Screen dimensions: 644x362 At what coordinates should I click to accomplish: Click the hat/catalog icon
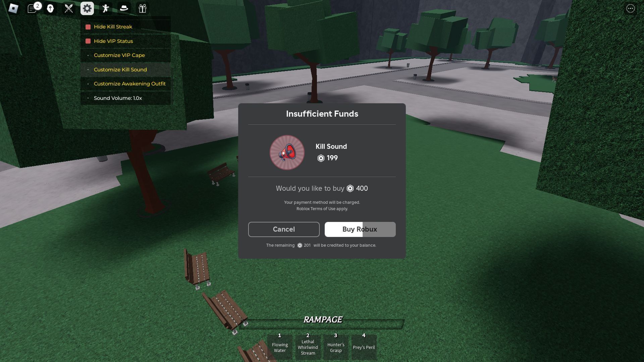123,8
